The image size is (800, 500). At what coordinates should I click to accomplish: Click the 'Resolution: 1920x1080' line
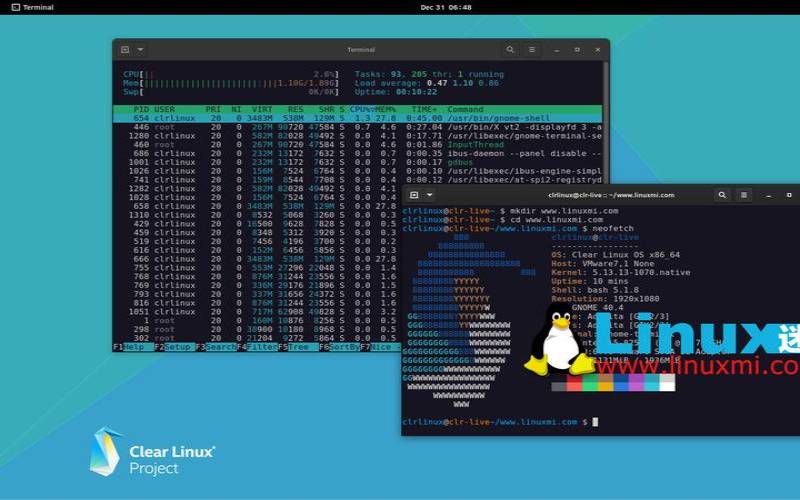click(x=605, y=298)
